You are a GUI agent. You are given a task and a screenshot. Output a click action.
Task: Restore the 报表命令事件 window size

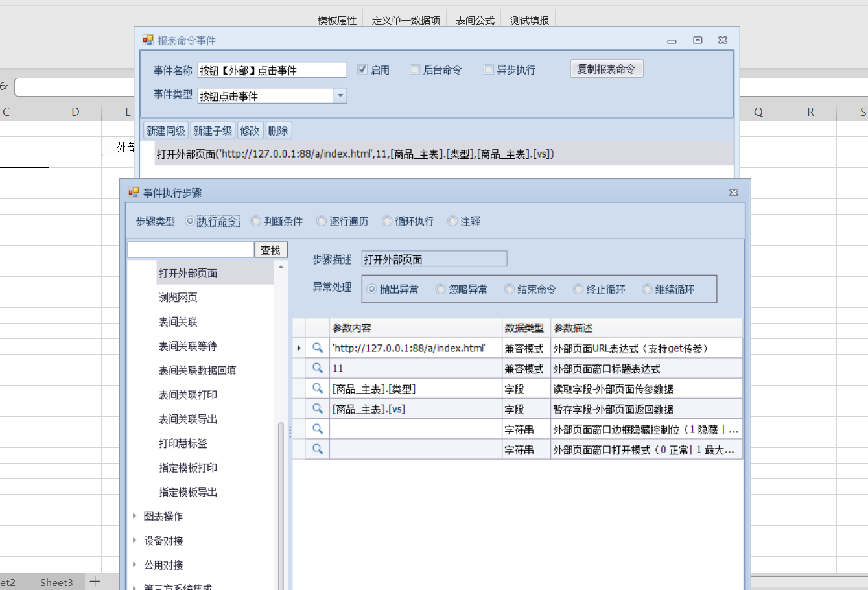(698, 40)
